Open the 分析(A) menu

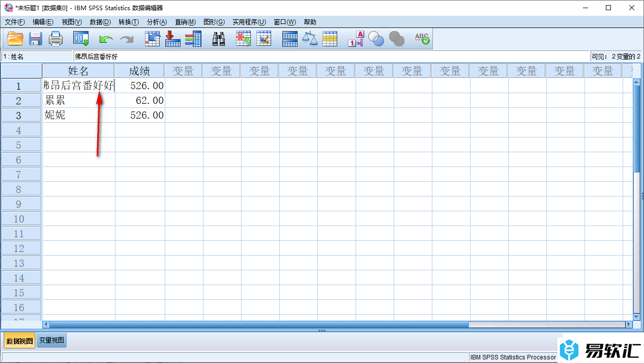click(157, 22)
